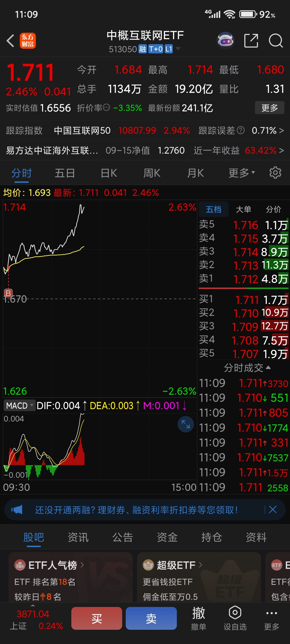This screenshot has width=290, height=644.
Task: Open the search magnifier icon
Action: point(276,41)
